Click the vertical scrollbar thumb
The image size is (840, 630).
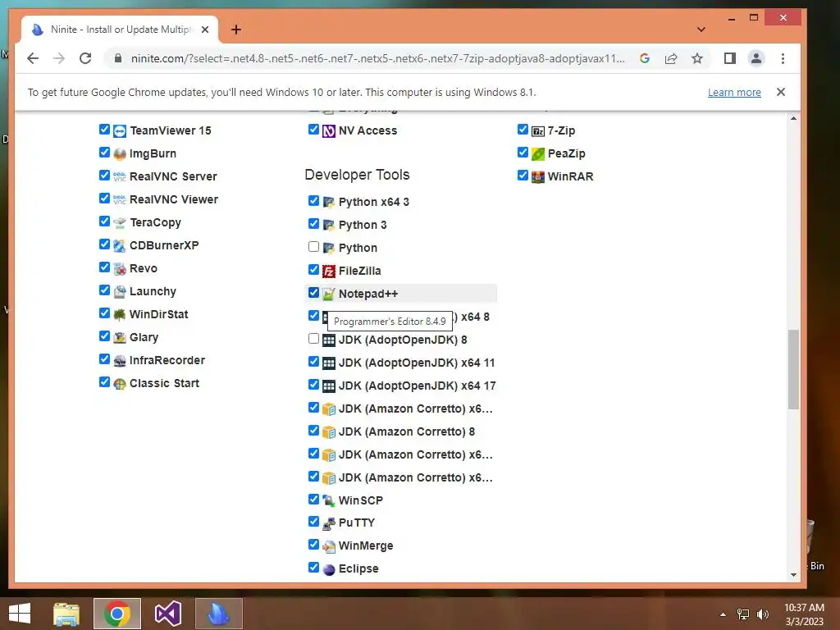(793, 370)
